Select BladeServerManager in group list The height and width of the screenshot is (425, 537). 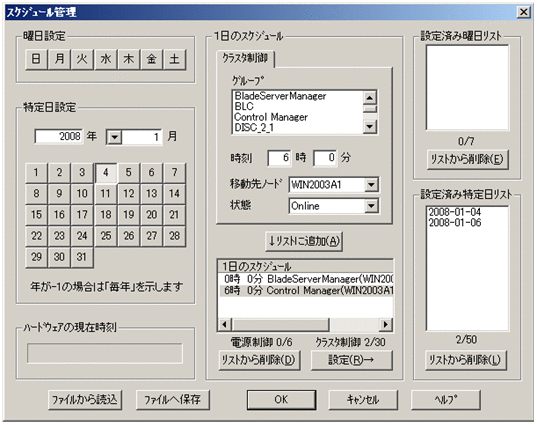[x=298, y=96]
